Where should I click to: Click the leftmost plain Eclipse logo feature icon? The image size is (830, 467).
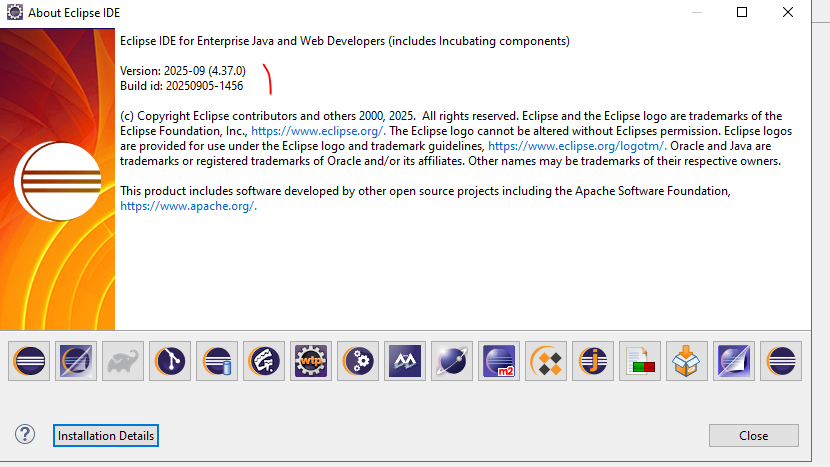(29, 361)
